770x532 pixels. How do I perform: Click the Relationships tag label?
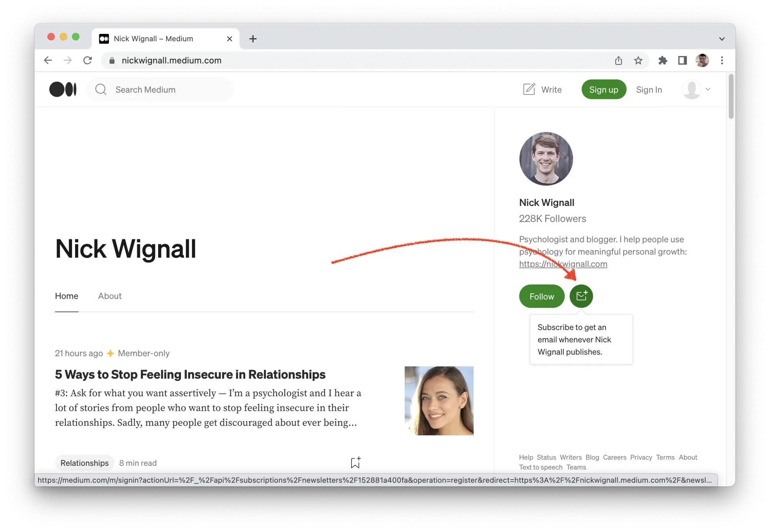pos(84,462)
